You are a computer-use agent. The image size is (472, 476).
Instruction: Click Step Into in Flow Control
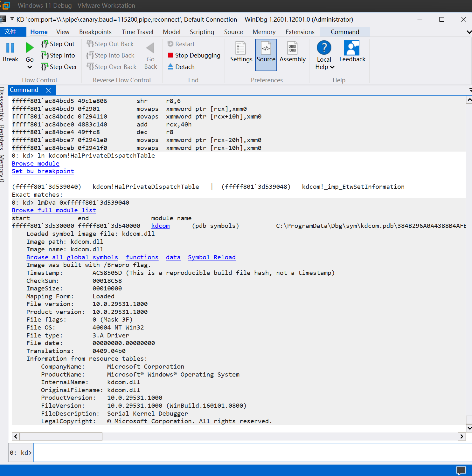(x=59, y=55)
